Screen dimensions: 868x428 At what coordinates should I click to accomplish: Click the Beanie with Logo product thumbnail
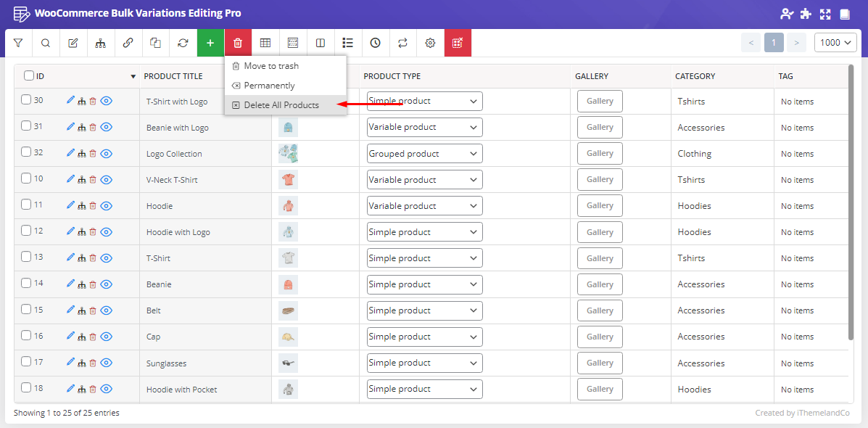tap(288, 128)
